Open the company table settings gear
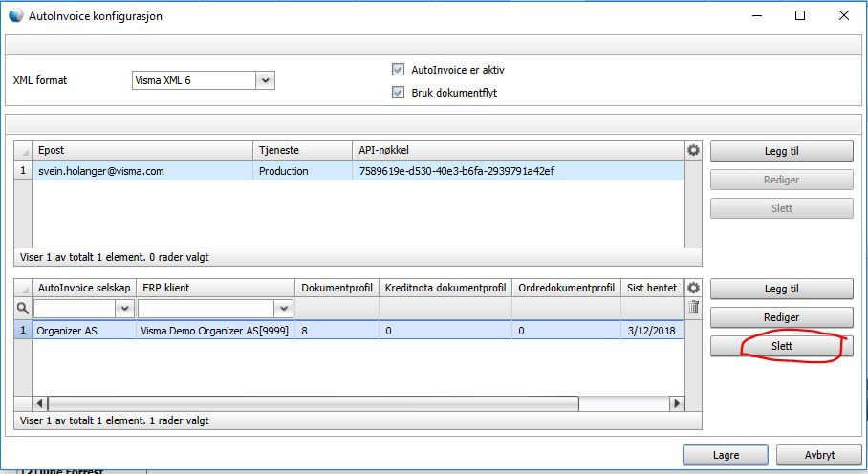The height and width of the screenshot is (474, 868). (693, 288)
